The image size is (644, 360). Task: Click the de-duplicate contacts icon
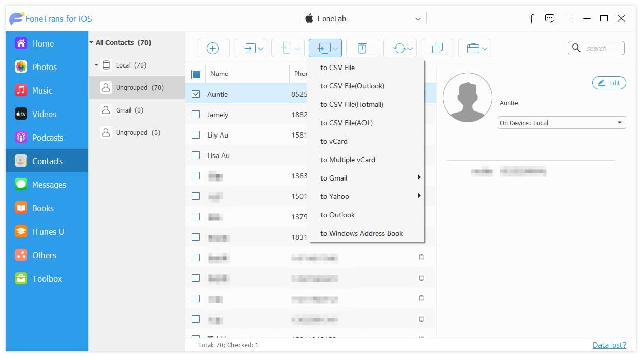[x=437, y=48]
